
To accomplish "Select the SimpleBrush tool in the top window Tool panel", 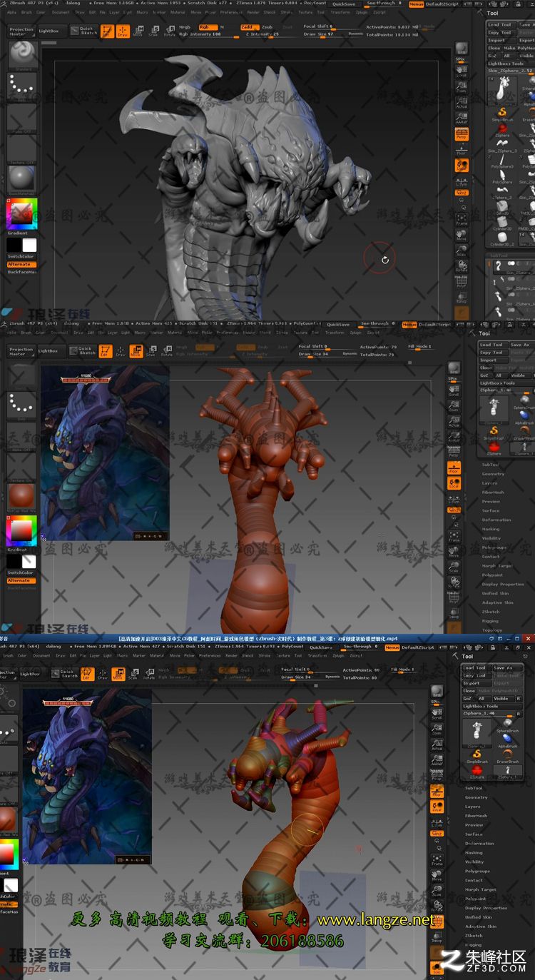I will (502, 115).
